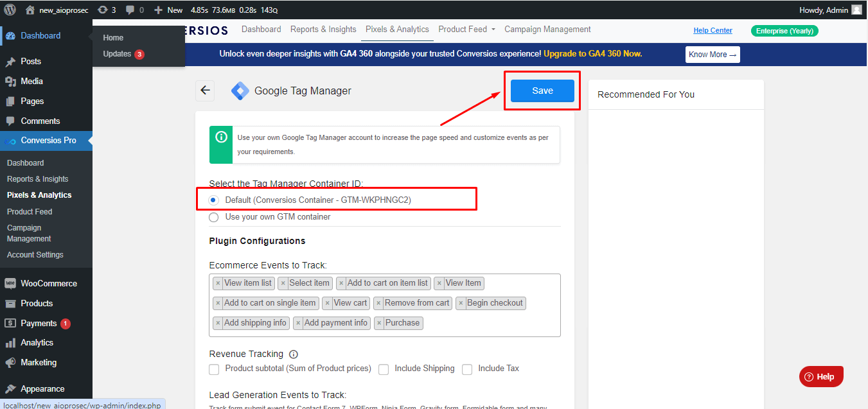Open Appearance in the admin sidebar
Image resolution: width=868 pixels, height=409 pixels.
click(46, 389)
